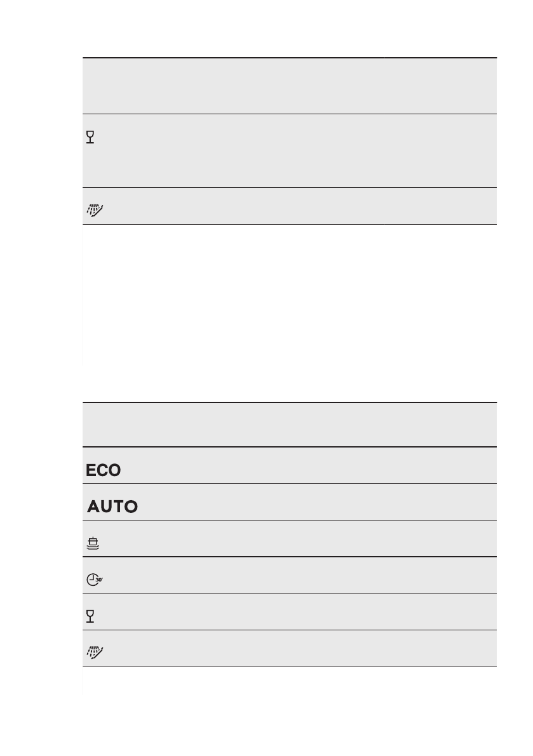Click the white strip beneath the lower table's last row

(x=289, y=680)
